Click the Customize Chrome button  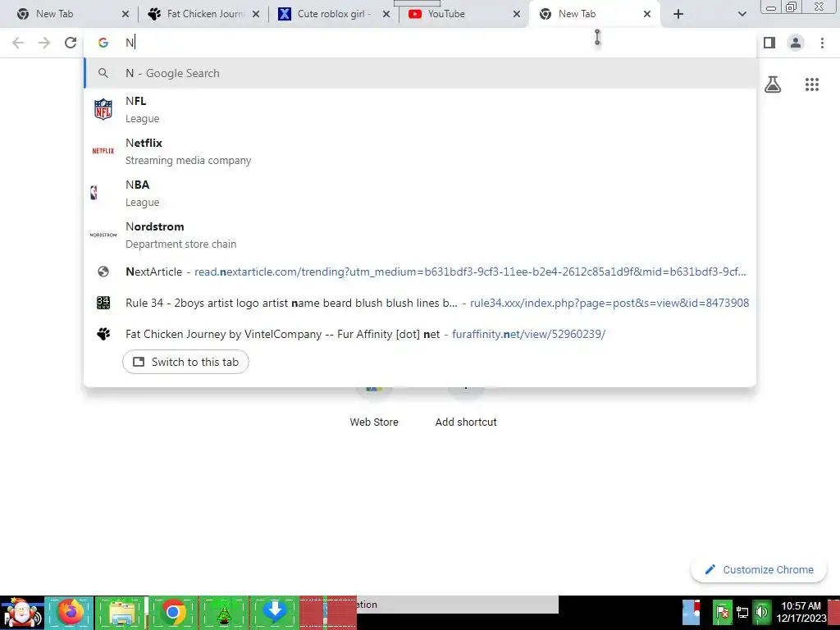click(760, 569)
